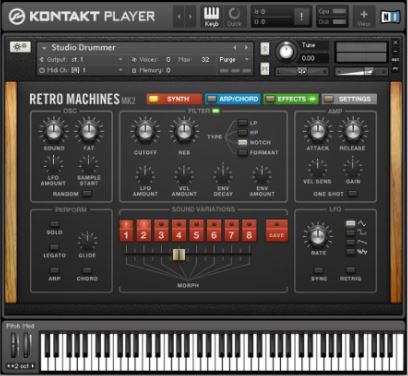The image size is (408, 376).
Task: Click the MORPH slider handle
Action: click(179, 255)
